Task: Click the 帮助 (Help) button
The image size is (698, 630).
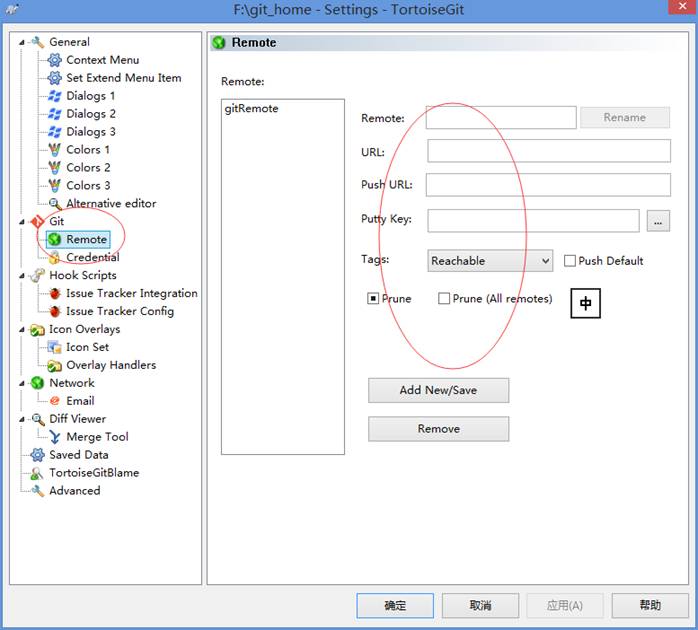Action: (x=650, y=606)
